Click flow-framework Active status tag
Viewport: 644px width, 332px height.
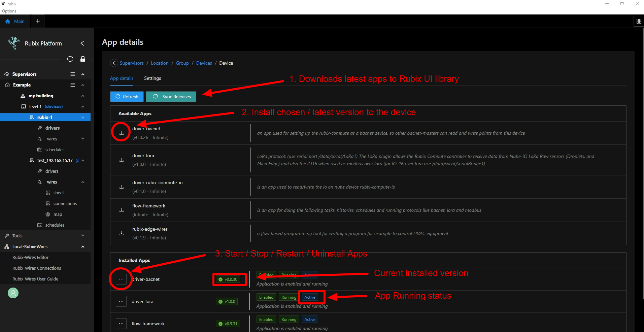tap(310, 320)
